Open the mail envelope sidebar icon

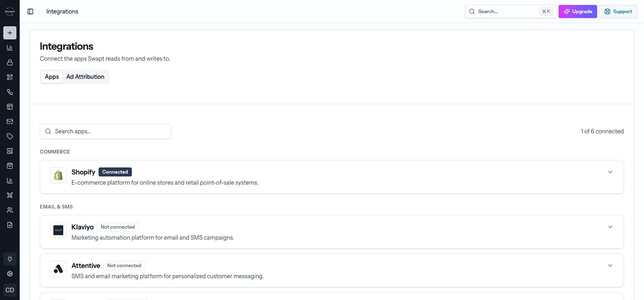pyautogui.click(x=10, y=121)
